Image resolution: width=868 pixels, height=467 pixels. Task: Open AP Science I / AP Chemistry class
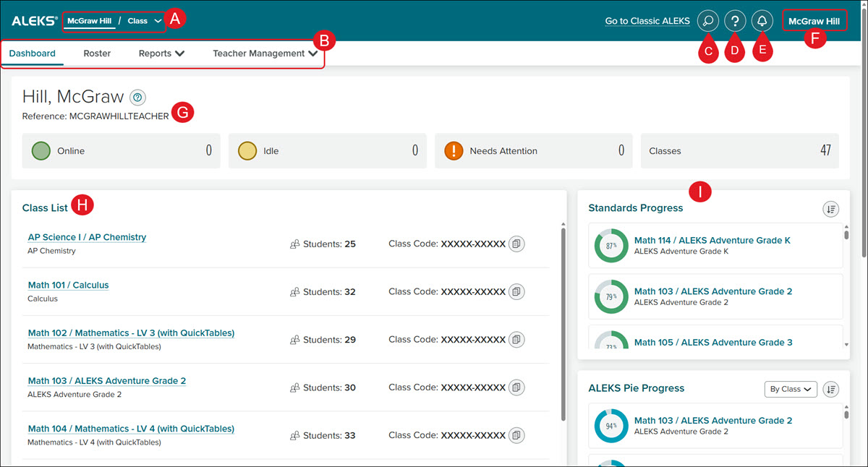87,237
